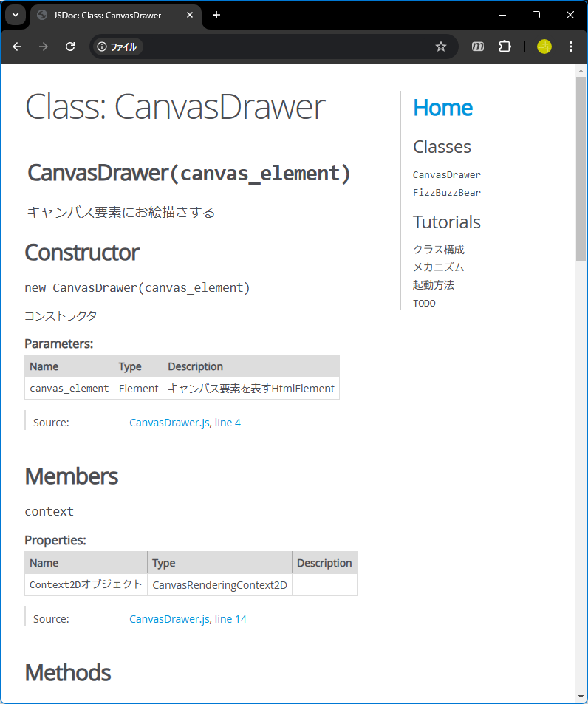
Task: Open the CanvasDrawer class link in sidebar
Action: 446,175
